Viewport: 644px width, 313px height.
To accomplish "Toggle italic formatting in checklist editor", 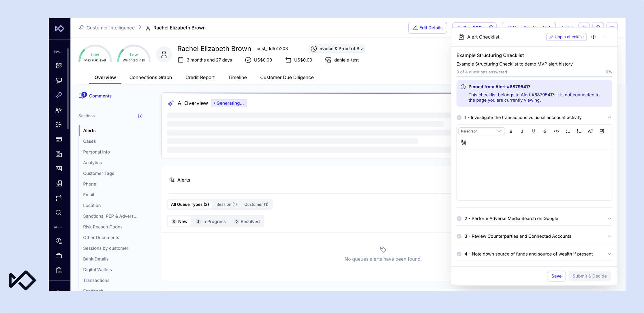I will (522, 131).
